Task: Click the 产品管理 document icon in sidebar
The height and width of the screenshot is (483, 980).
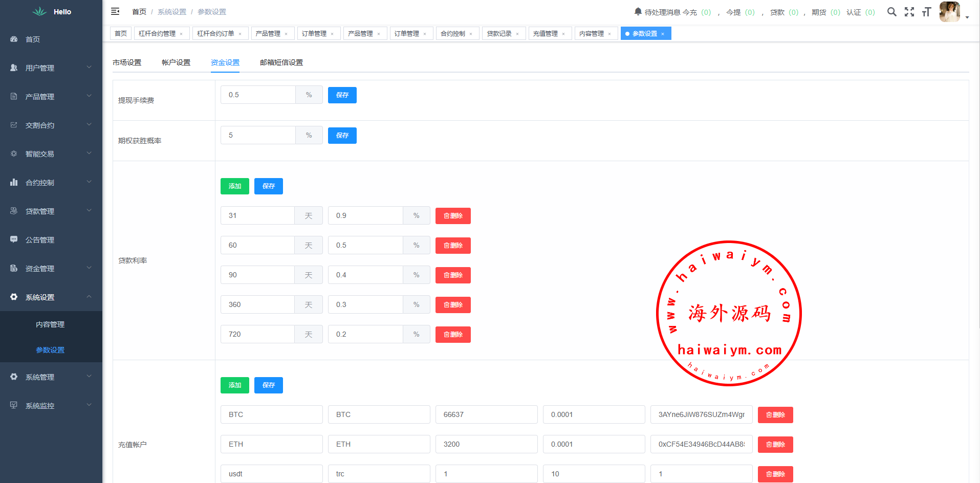Action: tap(14, 96)
